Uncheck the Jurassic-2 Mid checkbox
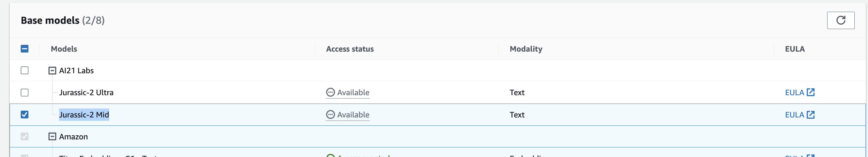868x157 pixels. click(x=25, y=115)
